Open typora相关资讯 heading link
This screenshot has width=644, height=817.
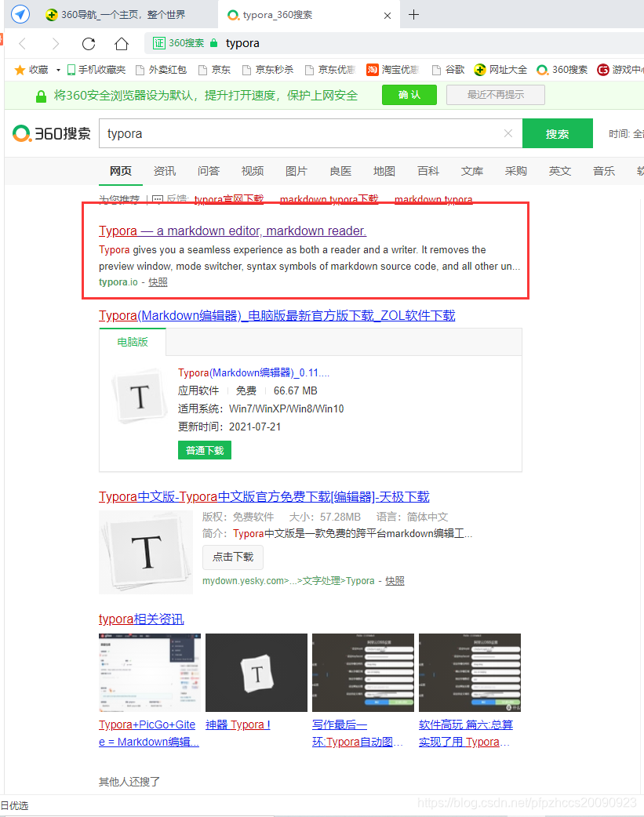click(141, 619)
